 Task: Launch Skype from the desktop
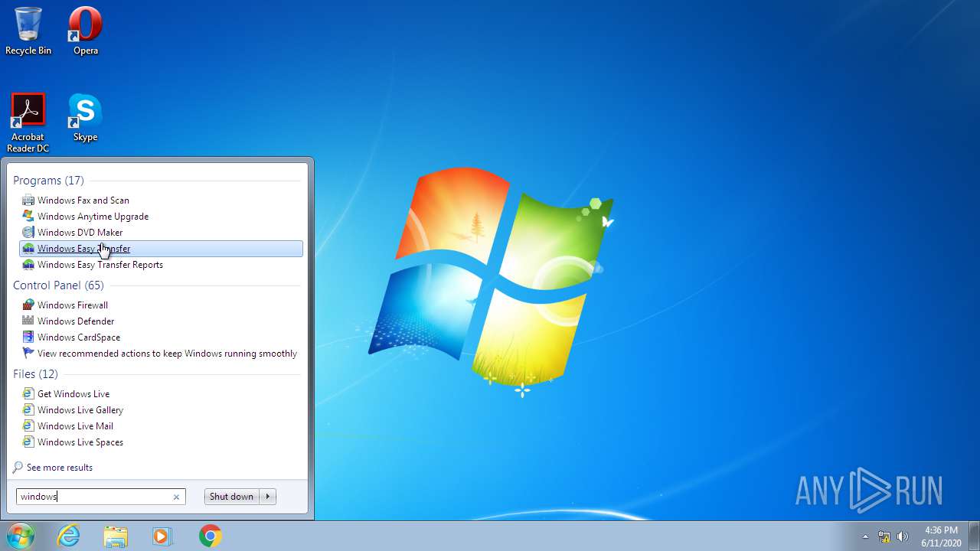click(85, 117)
